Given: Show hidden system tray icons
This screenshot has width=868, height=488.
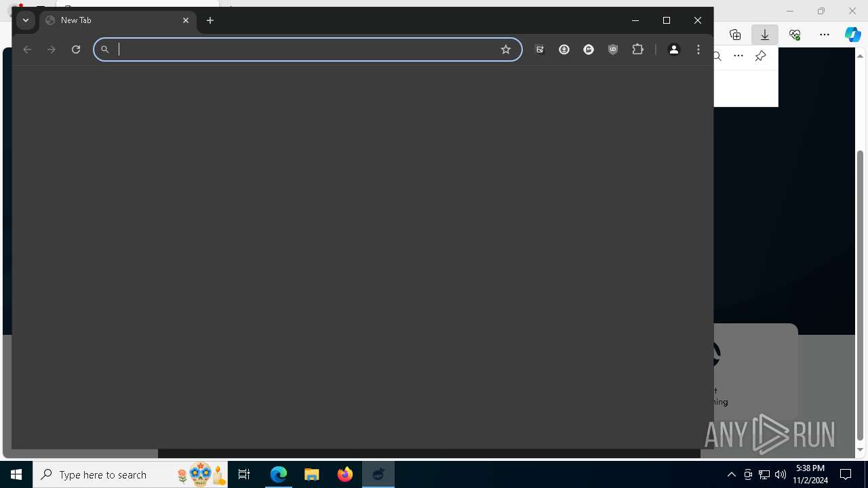Looking at the screenshot, I should click(731, 474).
